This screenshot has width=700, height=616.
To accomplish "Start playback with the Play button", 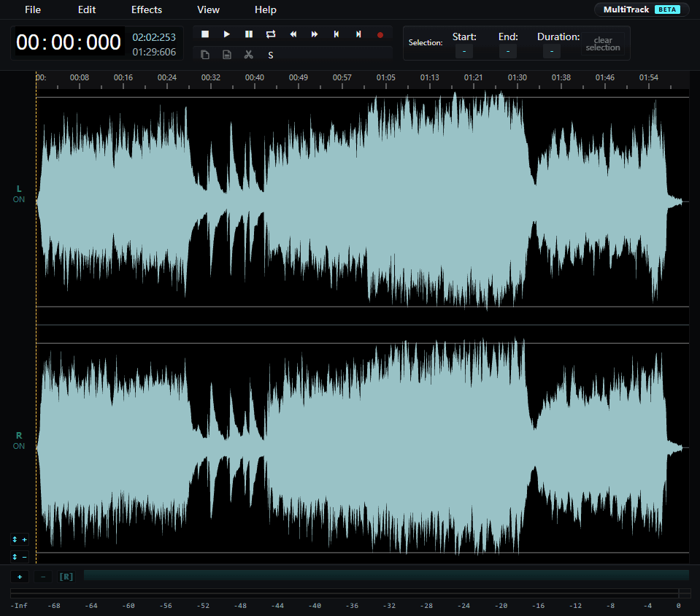I will click(x=227, y=34).
